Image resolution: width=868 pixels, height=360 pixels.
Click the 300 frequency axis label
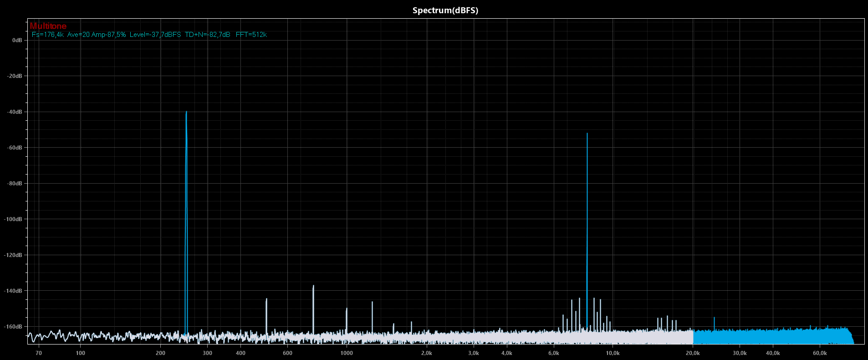click(x=207, y=353)
